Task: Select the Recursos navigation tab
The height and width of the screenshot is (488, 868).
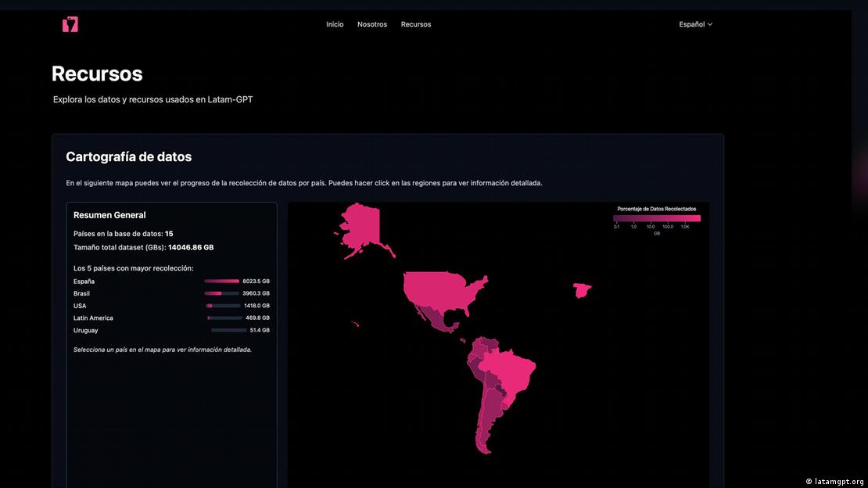Action: pos(416,24)
